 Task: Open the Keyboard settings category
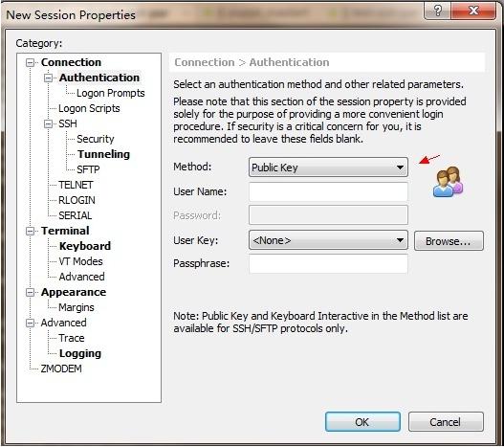[x=85, y=246]
